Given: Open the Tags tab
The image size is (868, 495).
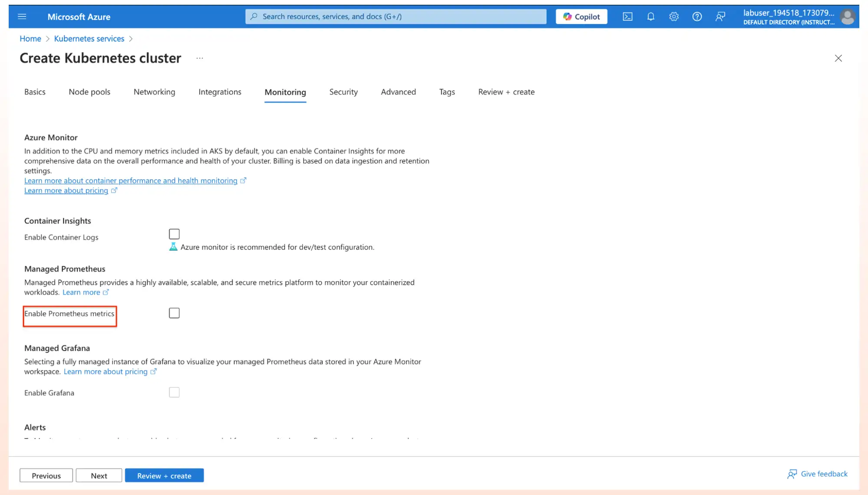Looking at the screenshot, I should click(x=447, y=92).
